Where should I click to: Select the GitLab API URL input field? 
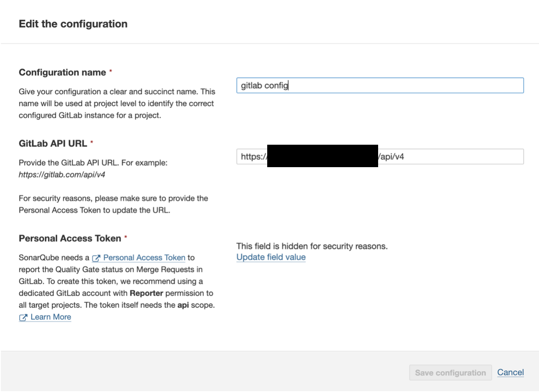[x=435, y=156]
